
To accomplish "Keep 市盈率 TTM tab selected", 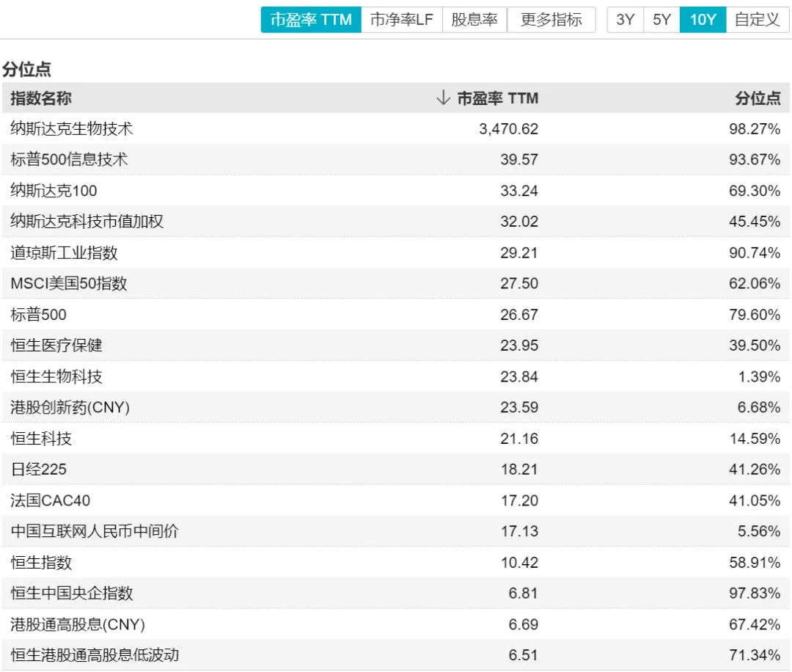I will point(311,20).
